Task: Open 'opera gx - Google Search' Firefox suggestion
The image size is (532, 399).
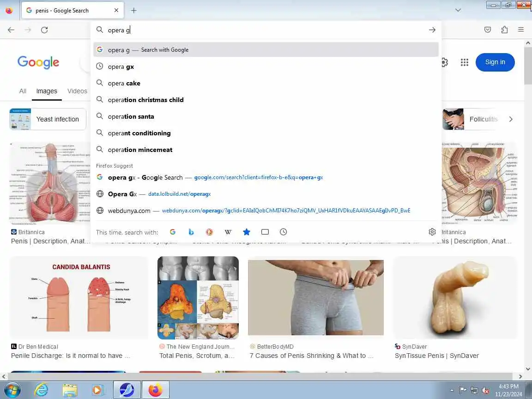Action: coord(266,177)
